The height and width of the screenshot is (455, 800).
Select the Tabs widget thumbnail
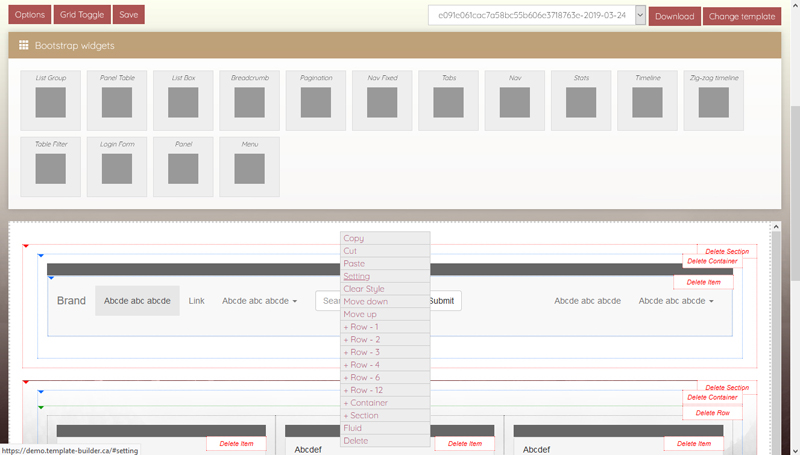(448, 102)
